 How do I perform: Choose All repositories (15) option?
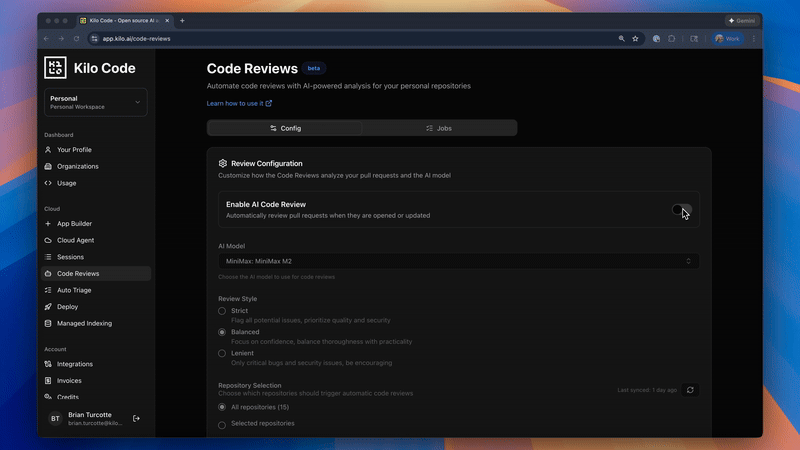pyautogui.click(x=222, y=407)
